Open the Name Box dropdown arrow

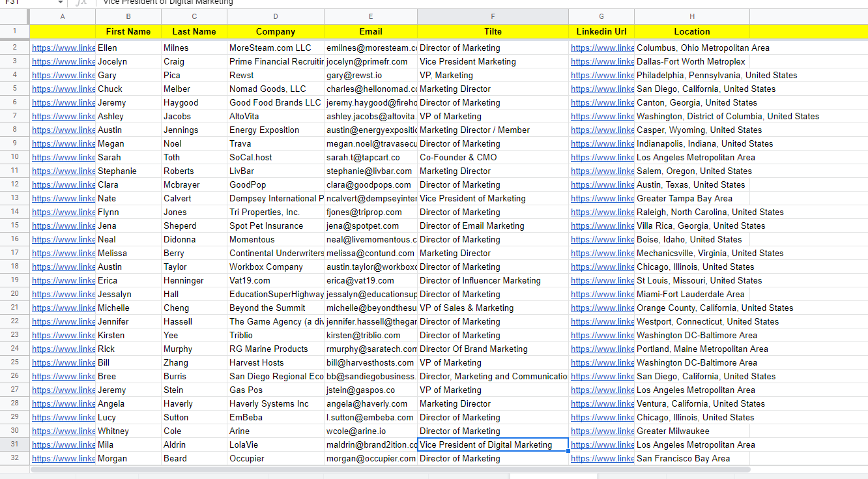tap(60, 3)
